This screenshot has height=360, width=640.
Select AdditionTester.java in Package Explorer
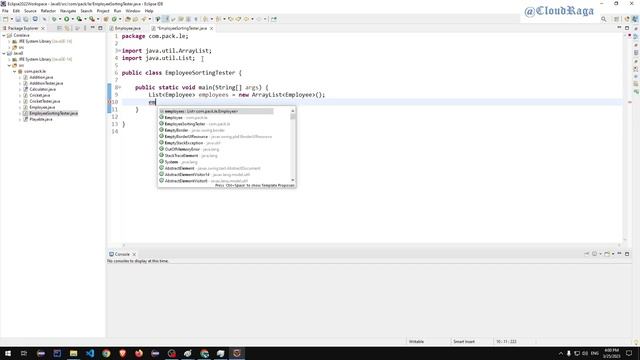pos(46,83)
